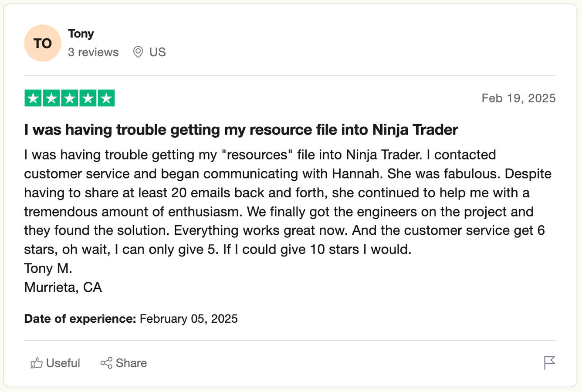Flag this review using the flag icon
Viewport: 582px width, 392px height.
point(549,362)
